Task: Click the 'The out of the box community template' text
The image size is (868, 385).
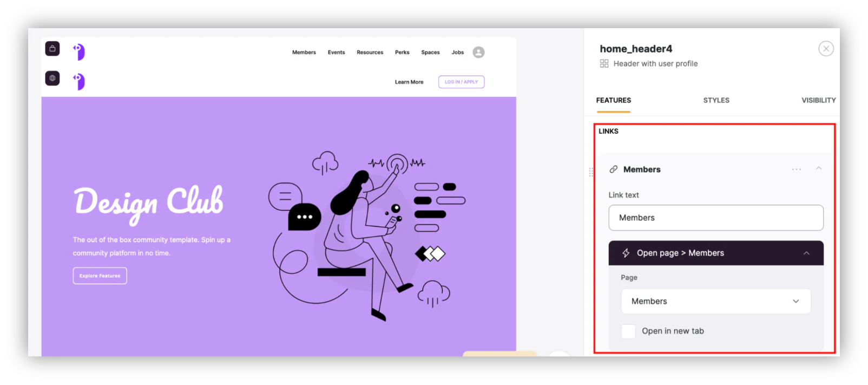Action: [152, 246]
